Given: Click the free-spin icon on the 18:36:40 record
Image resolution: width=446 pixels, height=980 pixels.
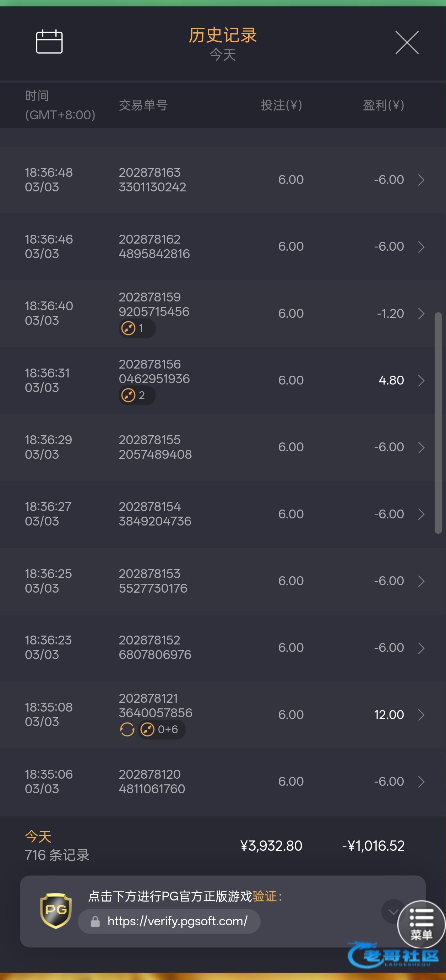Looking at the screenshot, I should coord(128,328).
